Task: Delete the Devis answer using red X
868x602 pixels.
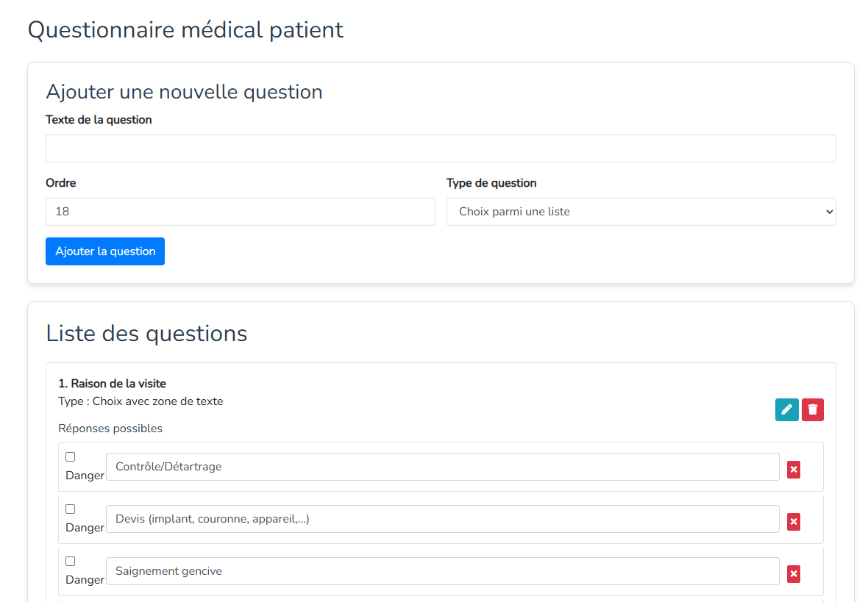Action: [794, 521]
